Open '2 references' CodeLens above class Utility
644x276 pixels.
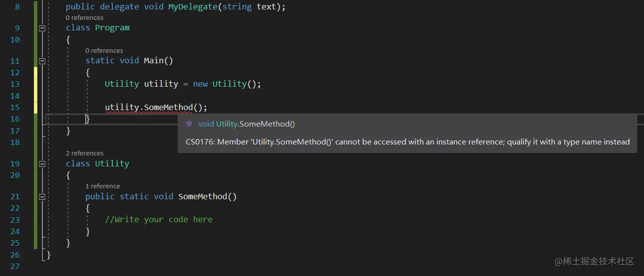point(85,153)
